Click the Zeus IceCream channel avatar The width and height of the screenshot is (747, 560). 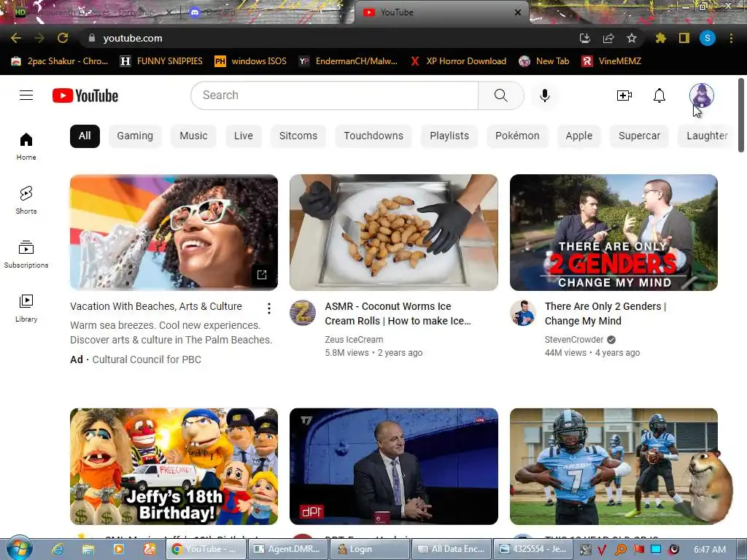coord(303,313)
